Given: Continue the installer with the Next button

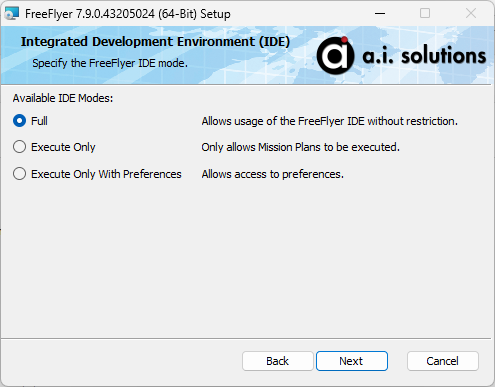Looking at the screenshot, I should point(352,361).
